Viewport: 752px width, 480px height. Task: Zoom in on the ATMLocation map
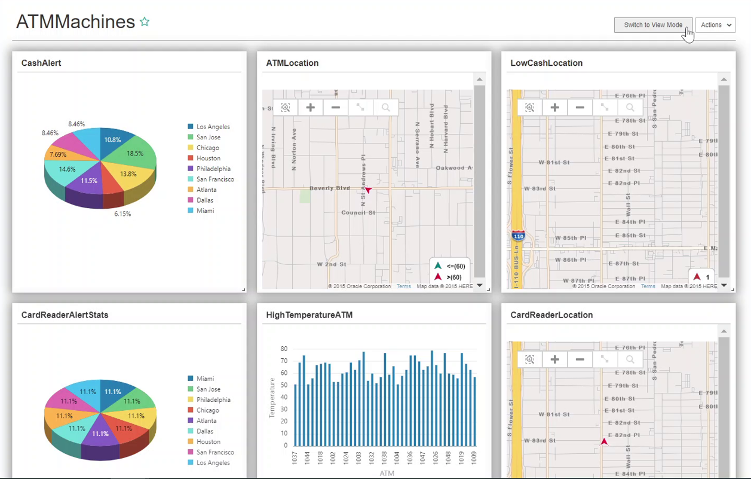(310, 107)
